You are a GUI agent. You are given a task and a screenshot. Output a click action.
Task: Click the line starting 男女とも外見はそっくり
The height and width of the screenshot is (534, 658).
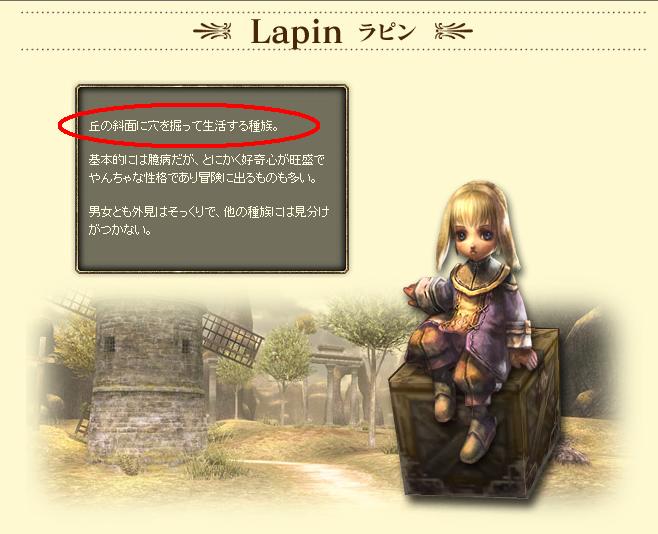click(209, 212)
